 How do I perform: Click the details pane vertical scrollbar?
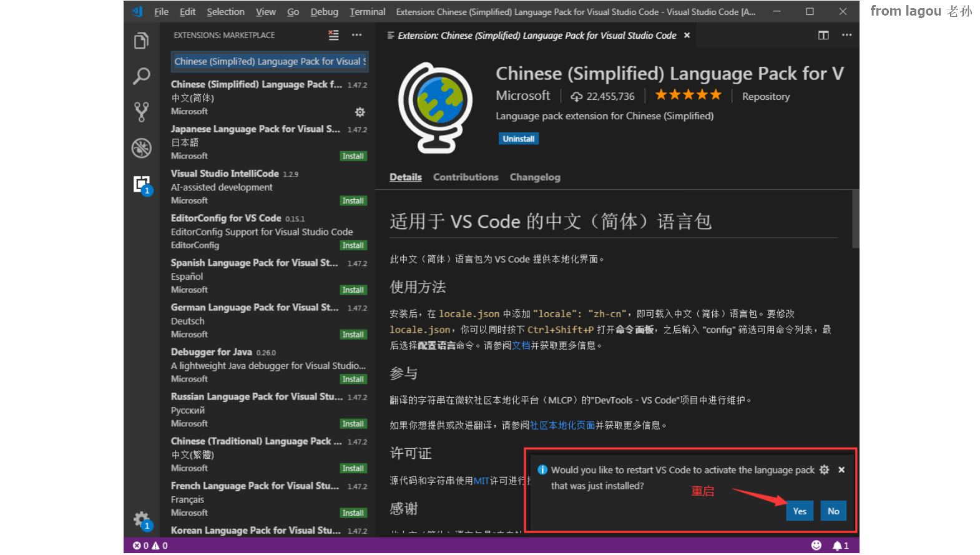point(855,219)
